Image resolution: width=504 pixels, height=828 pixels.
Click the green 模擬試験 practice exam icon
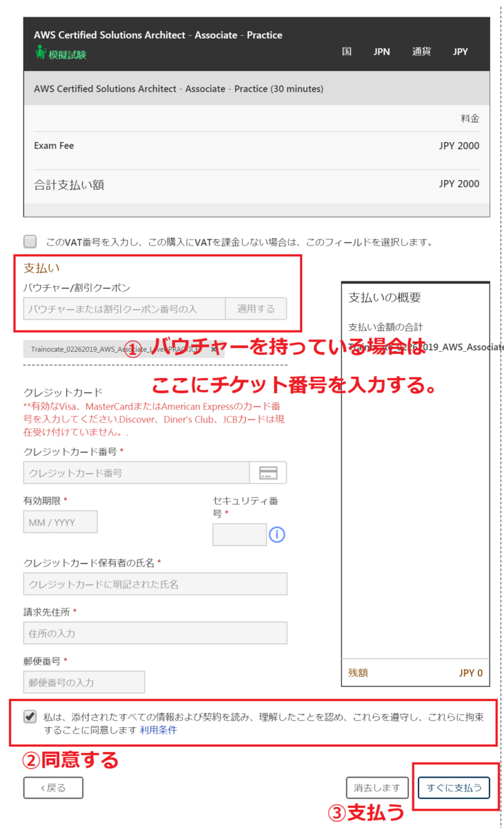(x=41, y=52)
